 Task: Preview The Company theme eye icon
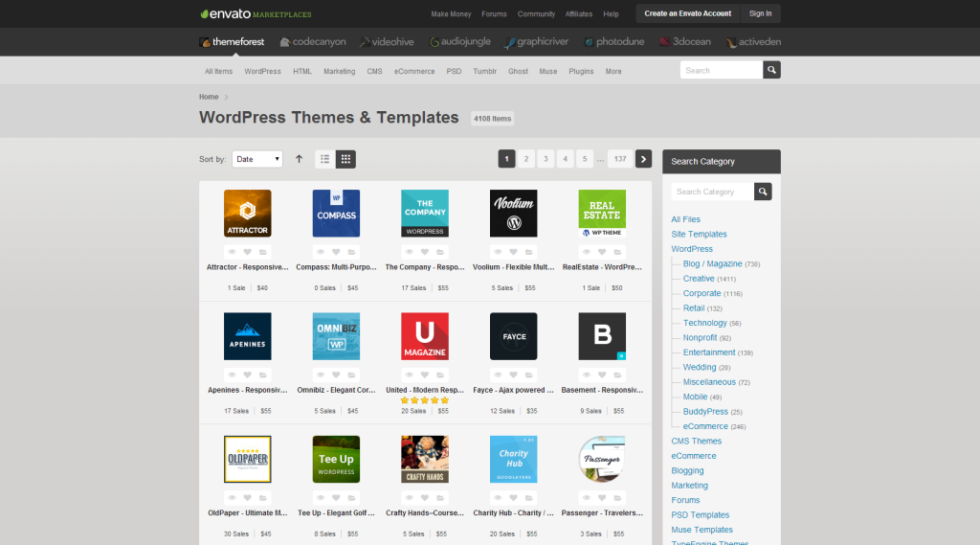410,252
